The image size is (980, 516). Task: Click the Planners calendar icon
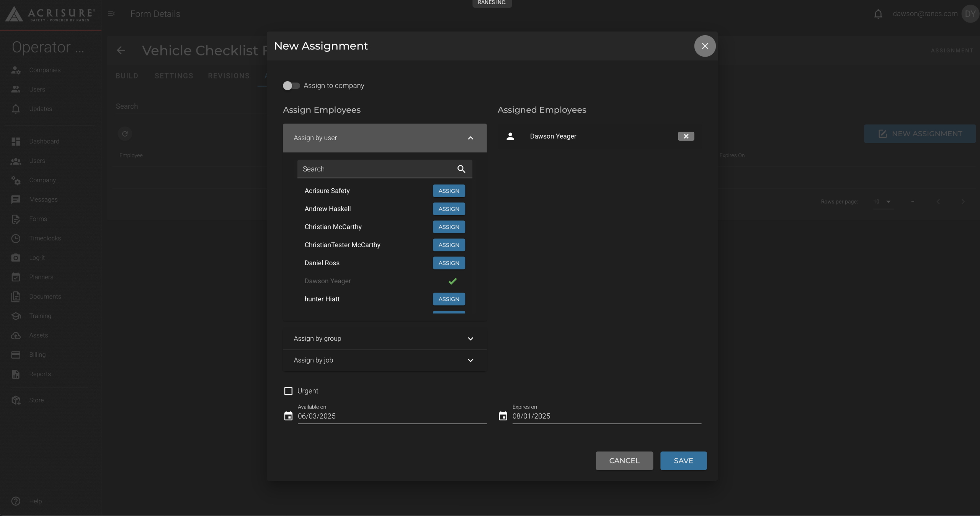[16, 277]
